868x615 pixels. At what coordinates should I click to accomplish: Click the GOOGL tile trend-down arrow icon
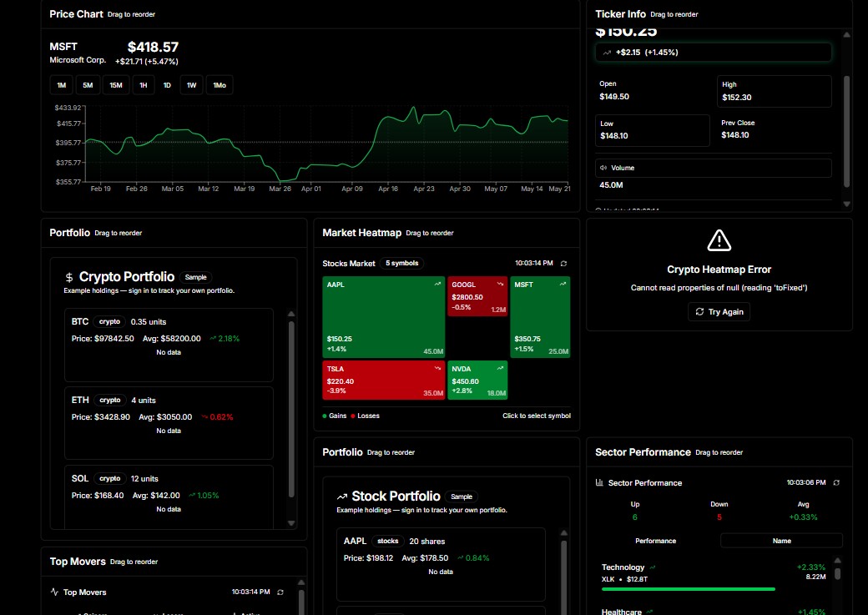pyautogui.click(x=500, y=284)
